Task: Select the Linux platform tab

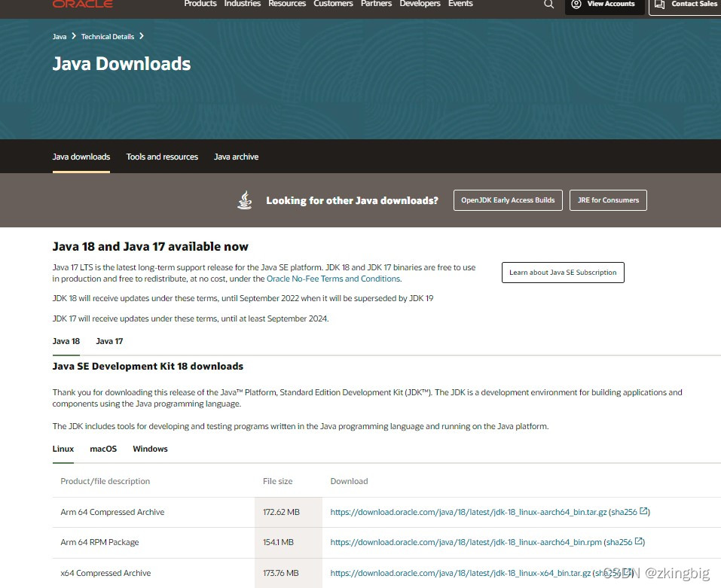Action: 63,449
